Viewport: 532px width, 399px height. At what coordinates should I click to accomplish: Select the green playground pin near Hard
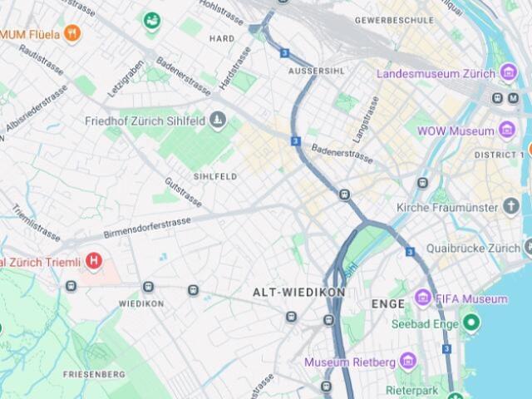click(152, 20)
